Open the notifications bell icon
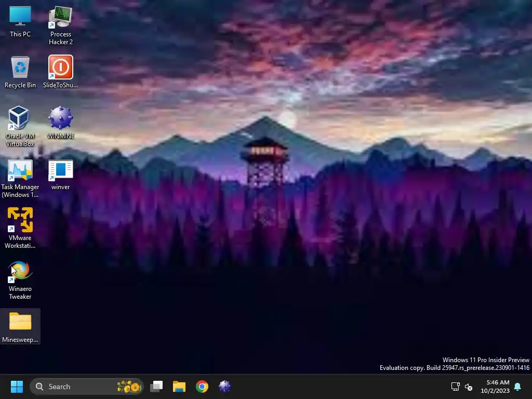Screen dimensions: 532x399 tap(518, 387)
